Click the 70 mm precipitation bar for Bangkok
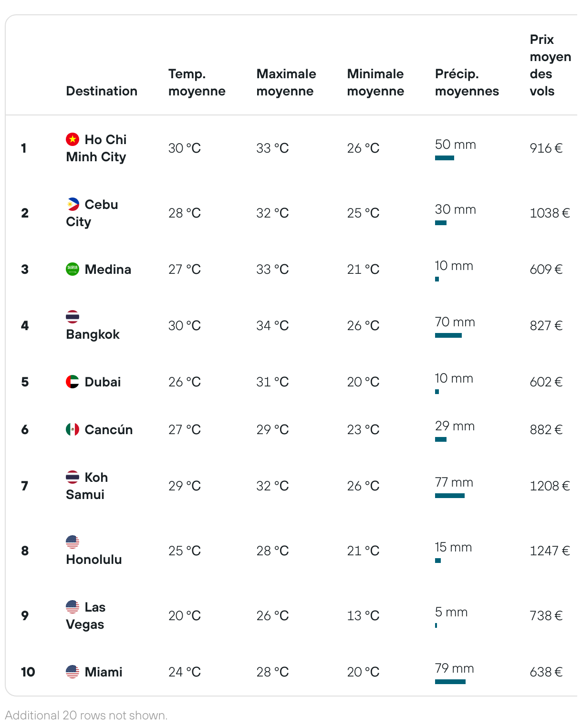582x728 pixels. coord(448,335)
